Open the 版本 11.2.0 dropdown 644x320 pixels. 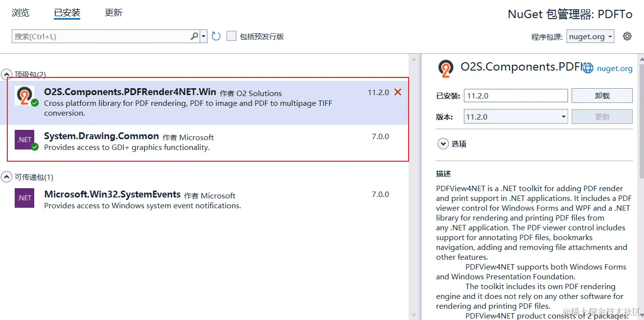(516, 117)
